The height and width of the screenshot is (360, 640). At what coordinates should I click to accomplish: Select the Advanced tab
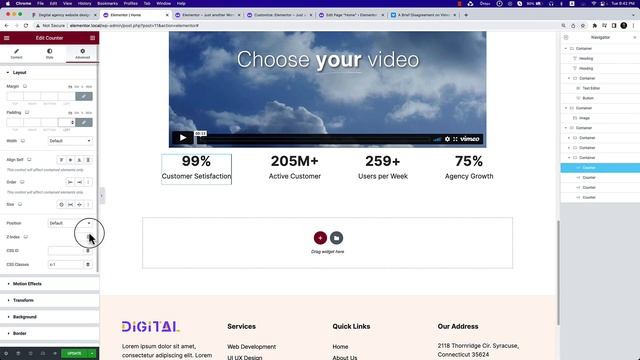(82, 53)
